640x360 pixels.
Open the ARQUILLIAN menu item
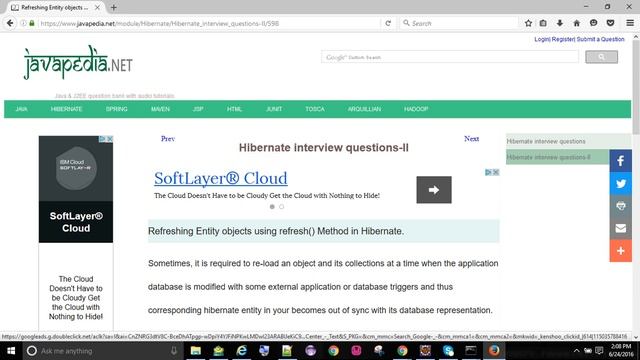tap(364, 109)
